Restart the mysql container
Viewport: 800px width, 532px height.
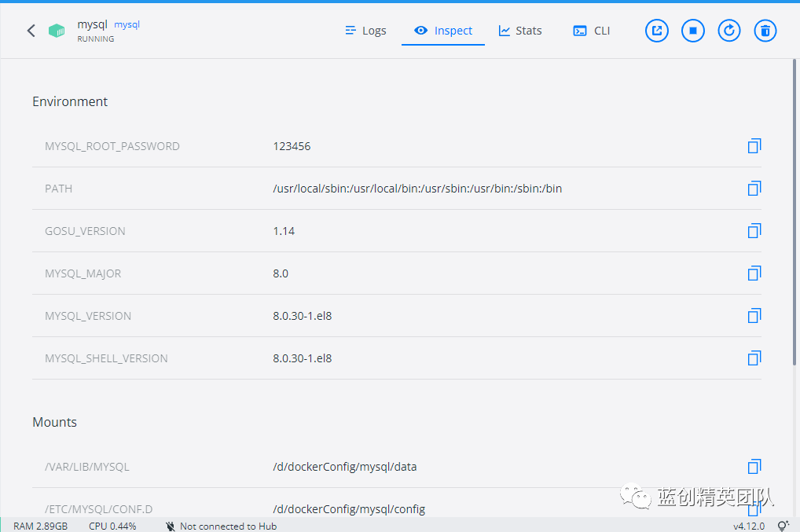(x=729, y=31)
